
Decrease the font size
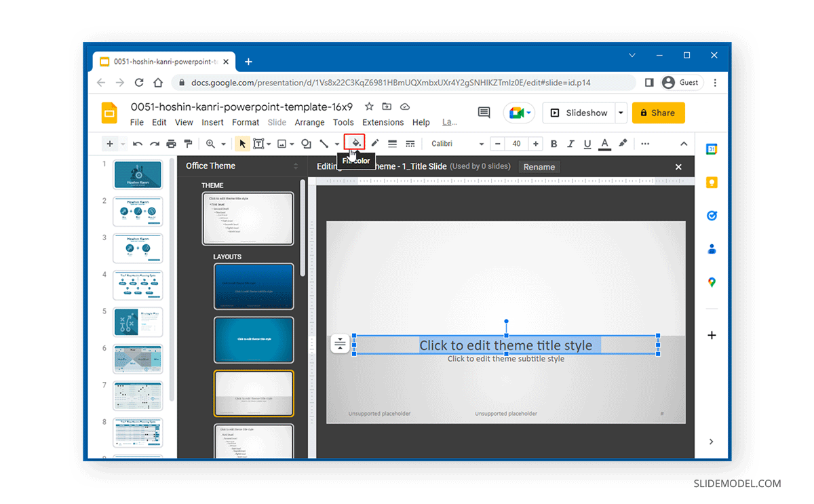click(498, 144)
